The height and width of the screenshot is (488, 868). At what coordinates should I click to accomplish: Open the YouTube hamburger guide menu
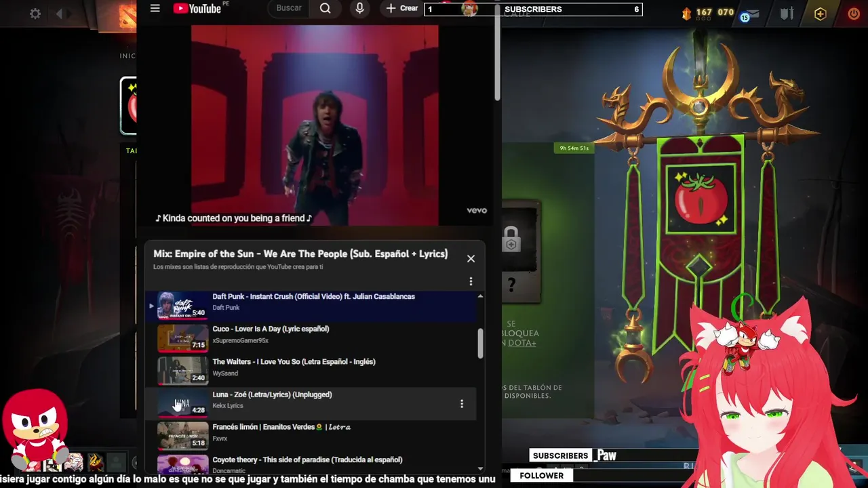point(155,9)
